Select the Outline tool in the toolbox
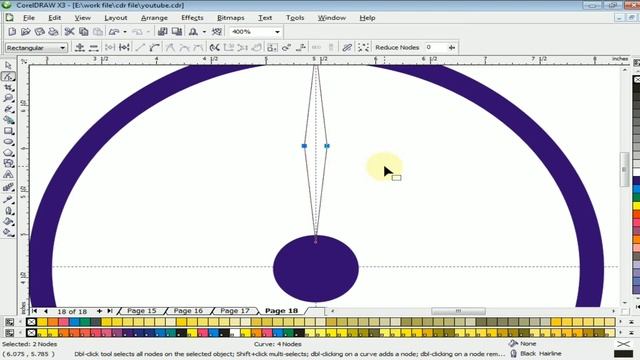The height and width of the screenshot is (360, 640). pos(8,211)
